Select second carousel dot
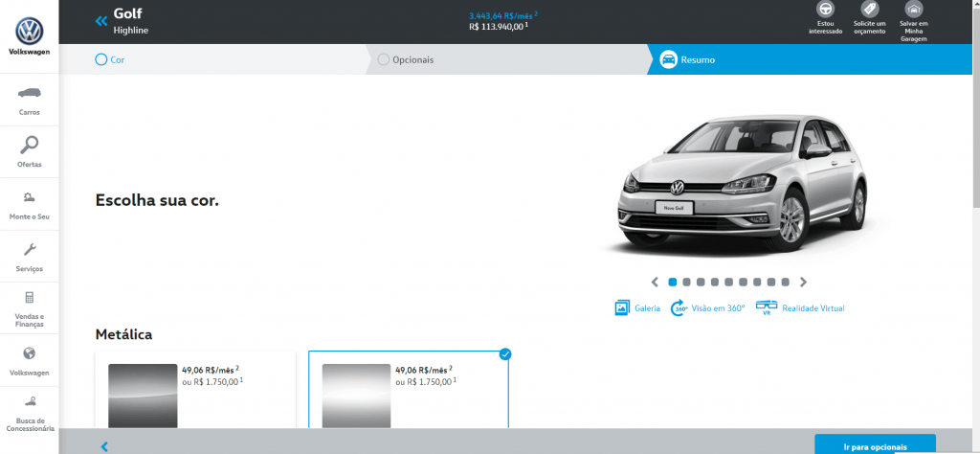 [x=686, y=282]
